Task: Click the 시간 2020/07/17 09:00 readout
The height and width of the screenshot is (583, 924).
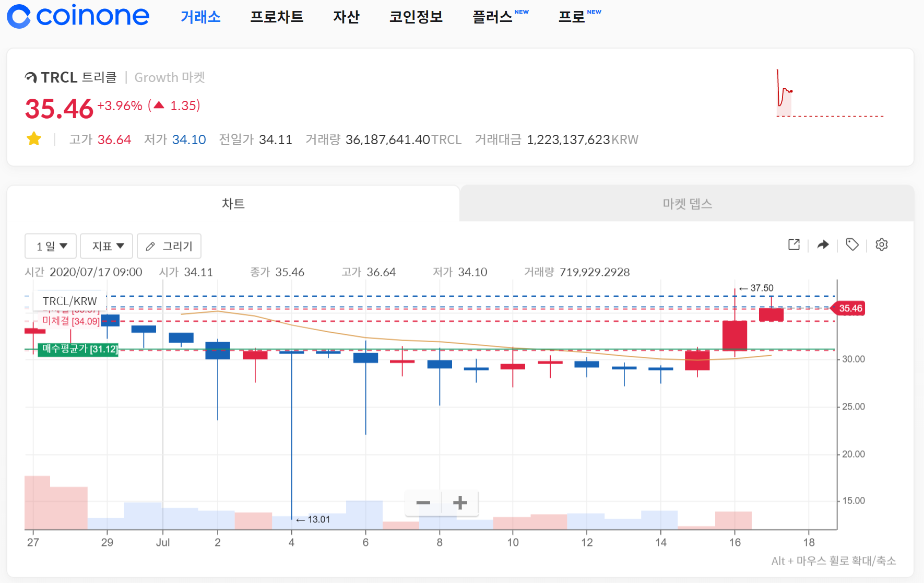Action: tap(84, 272)
